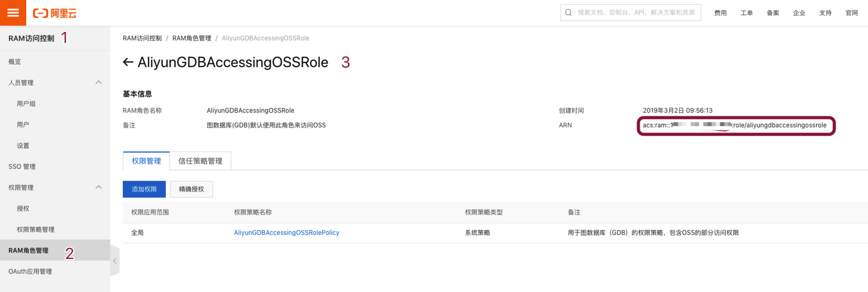This screenshot has height=292, width=868.
Task: Click the 备注 description about GDB accessing OSS
Action: [x=266, y=125]
